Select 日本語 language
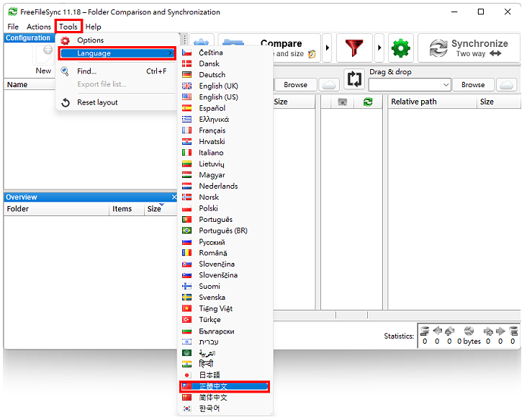Screen dimensions: 532x420 coord(225,375)
